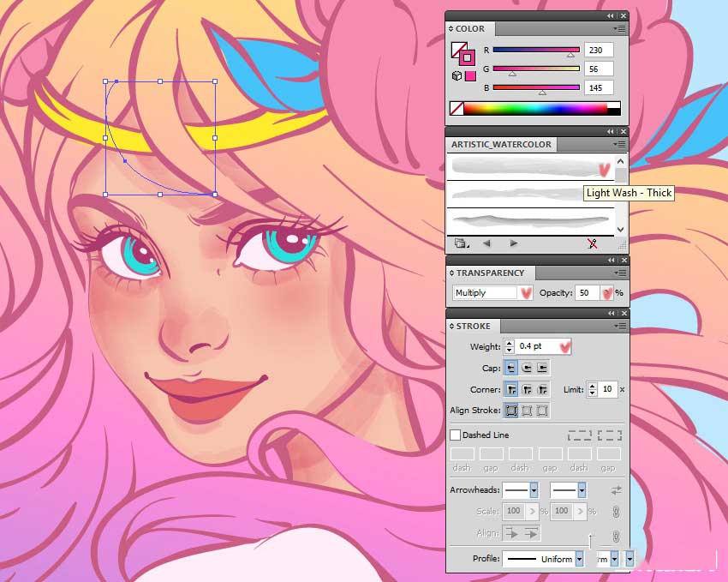Select the first watercolor brush stroke

click(531, 167)
